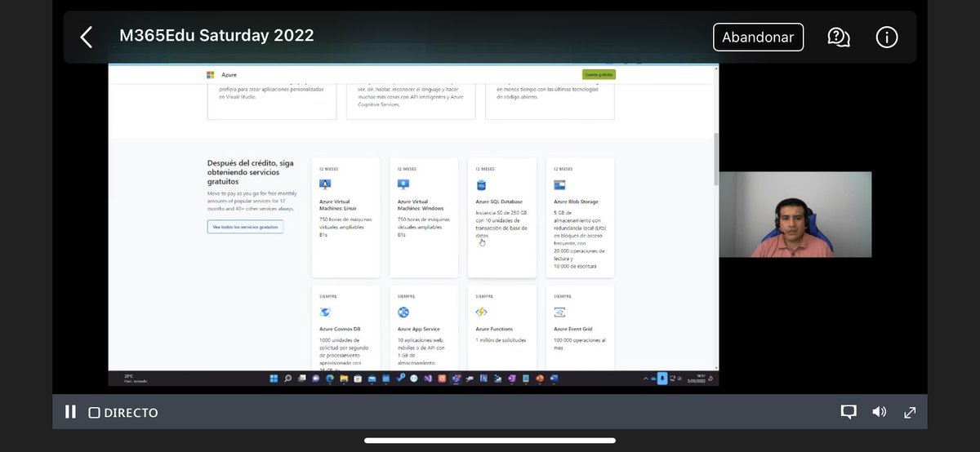Click the Microsoft logo beside Azure
980x452 pixels.
coord(210,74)
